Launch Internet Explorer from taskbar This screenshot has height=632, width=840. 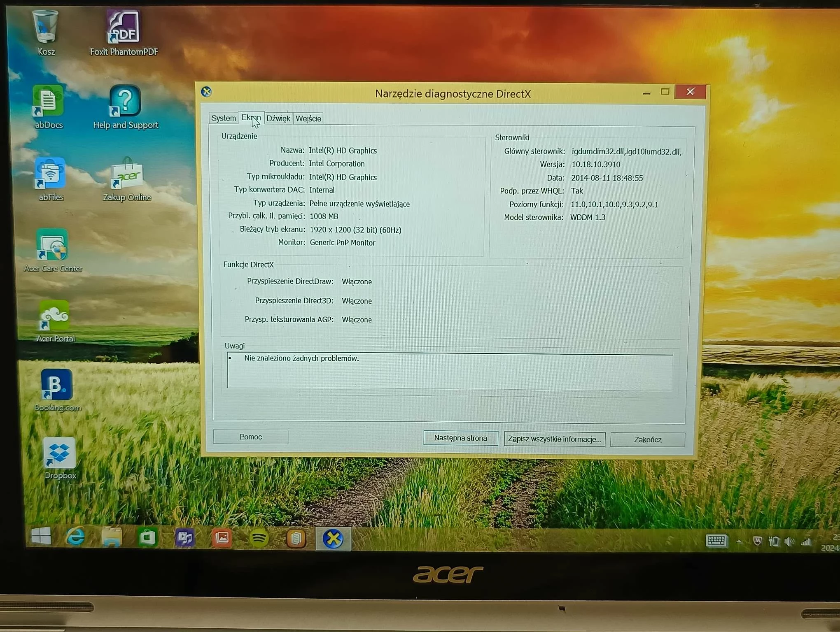pos(76,537)
